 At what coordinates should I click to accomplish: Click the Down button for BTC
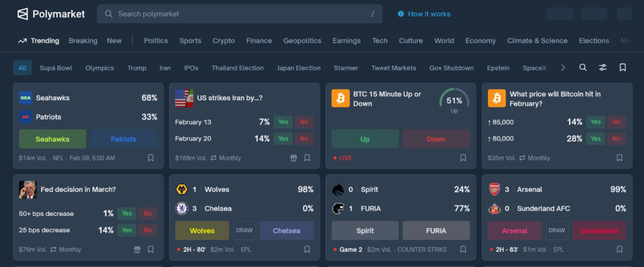point(436,139)
